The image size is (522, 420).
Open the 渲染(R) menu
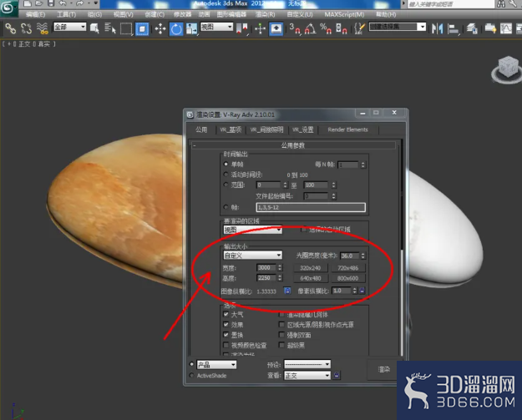[x=265, y=15]
